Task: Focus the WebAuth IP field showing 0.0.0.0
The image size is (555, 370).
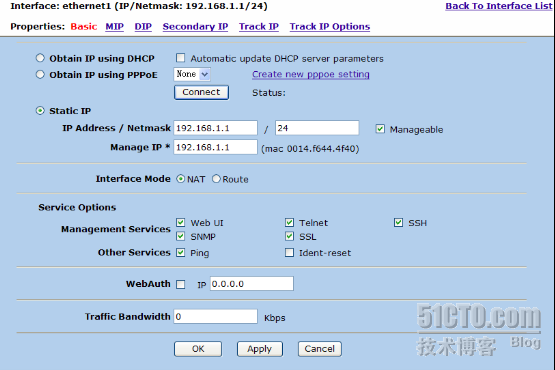Action: point(252,284)
